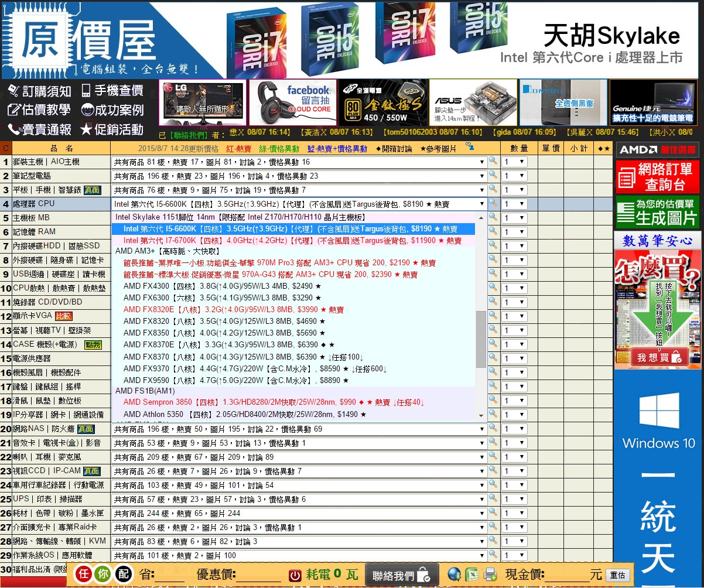Open 賣貴通報 link
The image size is (704, 588).
(39, 129)
